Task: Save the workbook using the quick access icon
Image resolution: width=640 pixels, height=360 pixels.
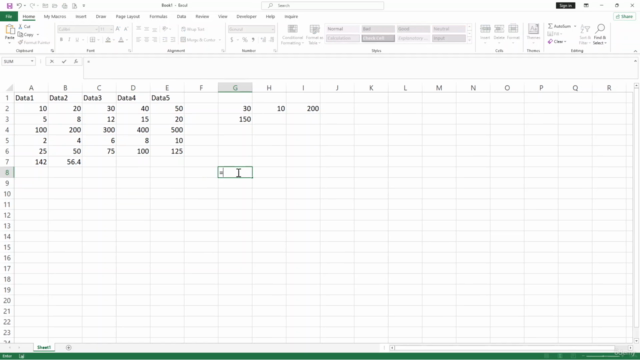Action: (x=9, y=6)
